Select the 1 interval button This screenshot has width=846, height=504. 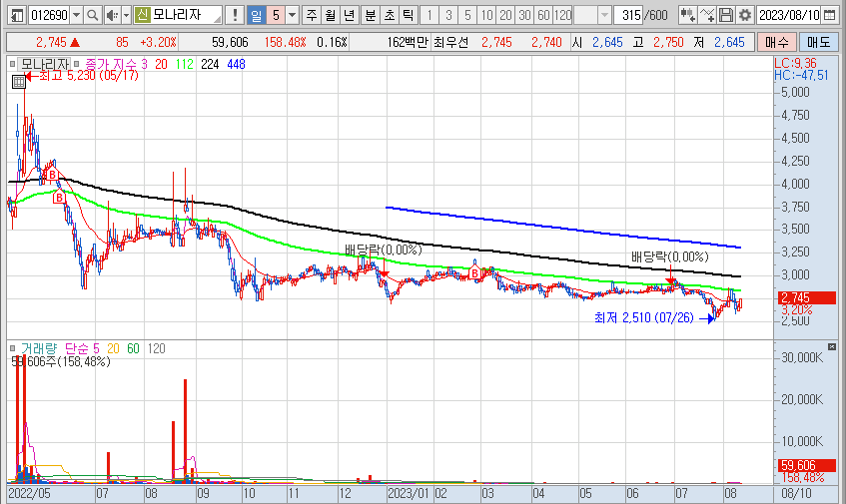(429, 15)
